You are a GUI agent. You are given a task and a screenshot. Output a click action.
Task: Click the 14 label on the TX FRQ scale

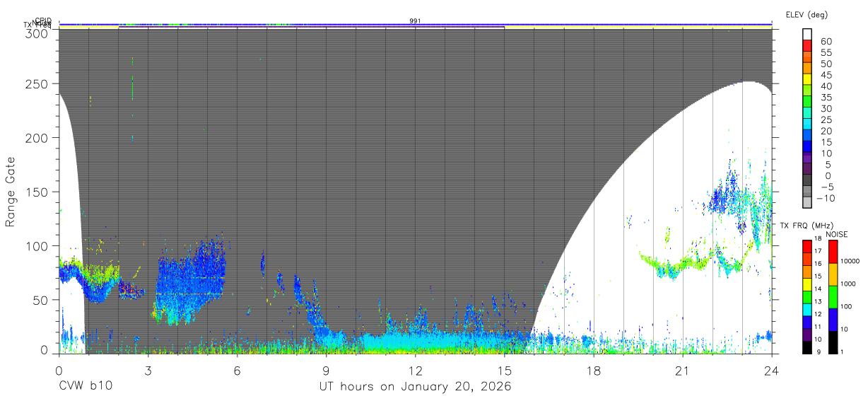(819, 289)
